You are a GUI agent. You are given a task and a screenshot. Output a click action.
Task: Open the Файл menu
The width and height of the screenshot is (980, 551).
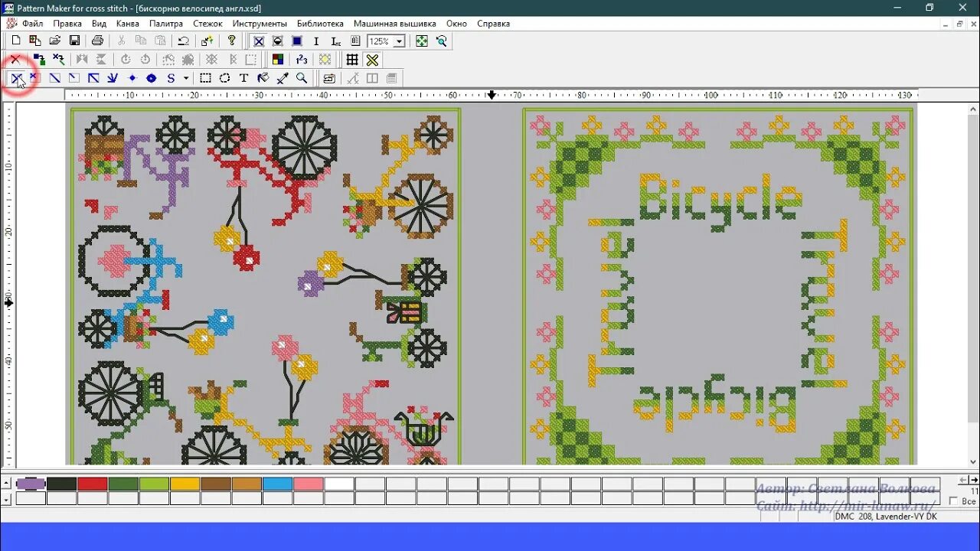coord(32,24)
